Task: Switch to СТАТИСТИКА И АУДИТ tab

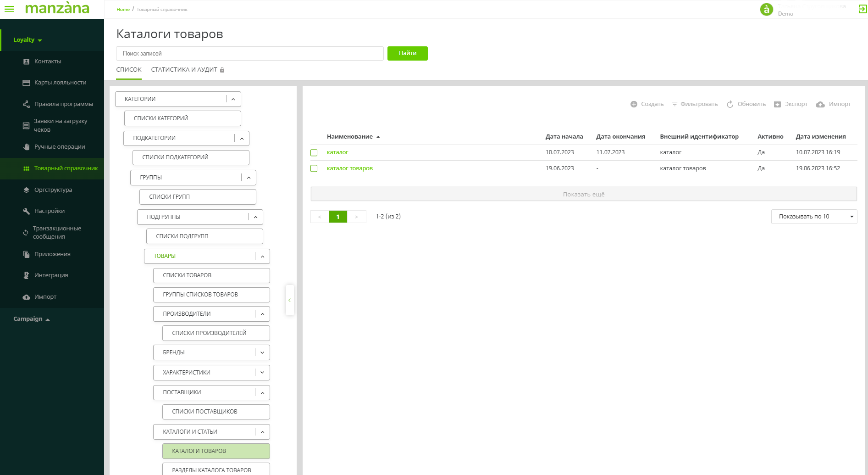Action: point(184,70)
